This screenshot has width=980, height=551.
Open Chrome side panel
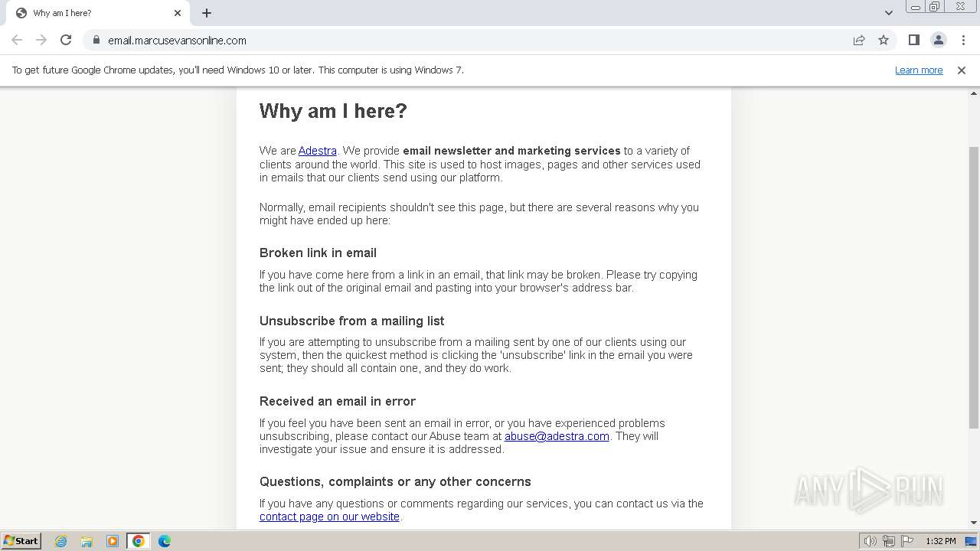pos(913,40)
